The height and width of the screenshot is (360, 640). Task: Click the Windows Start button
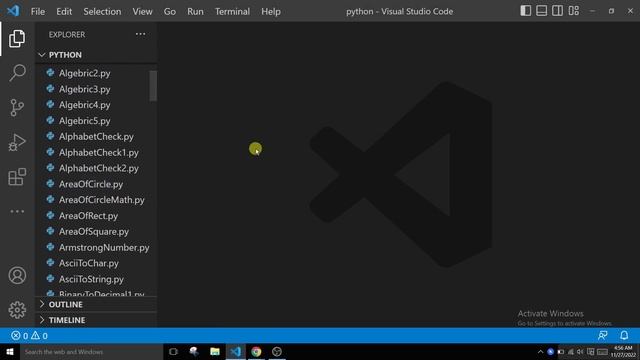[10, 352]
